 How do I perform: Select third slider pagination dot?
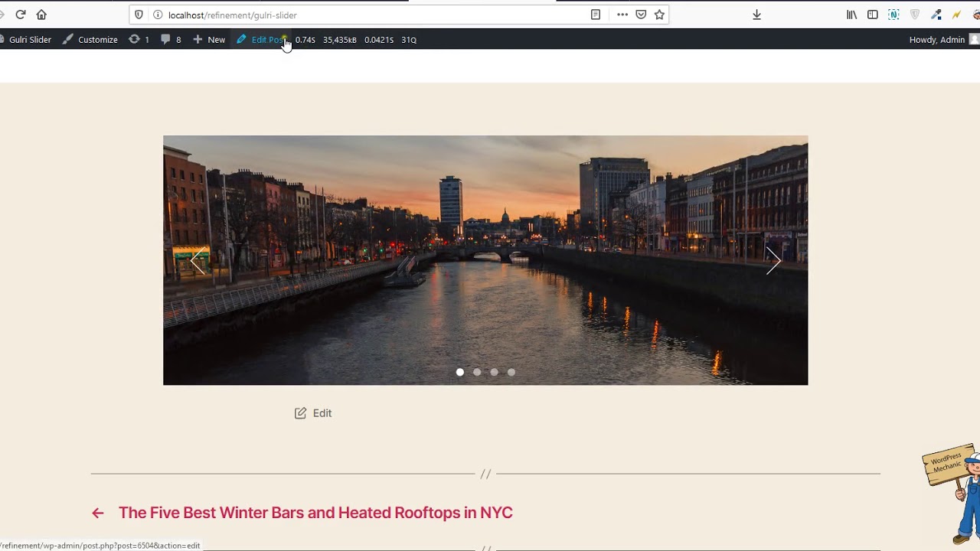click(495, 373)
